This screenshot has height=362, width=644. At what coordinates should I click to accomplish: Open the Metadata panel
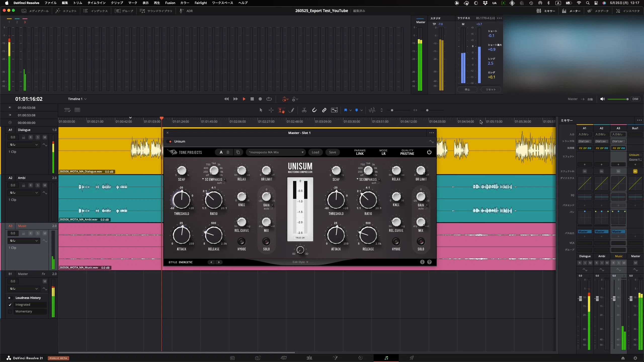point(598,11)
